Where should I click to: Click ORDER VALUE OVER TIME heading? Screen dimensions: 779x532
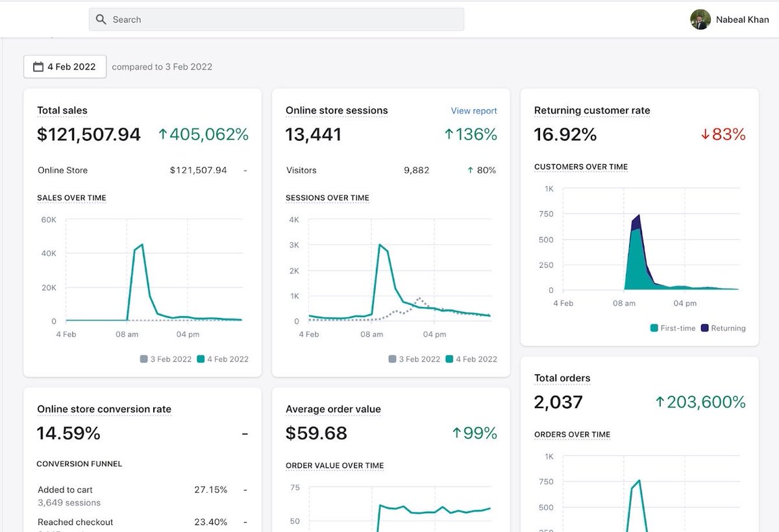pos(334,466)
